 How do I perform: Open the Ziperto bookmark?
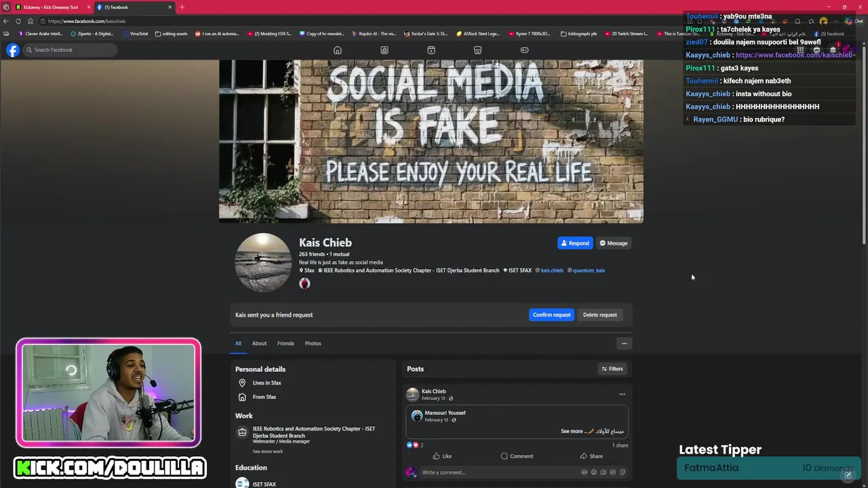coord(92,34)
